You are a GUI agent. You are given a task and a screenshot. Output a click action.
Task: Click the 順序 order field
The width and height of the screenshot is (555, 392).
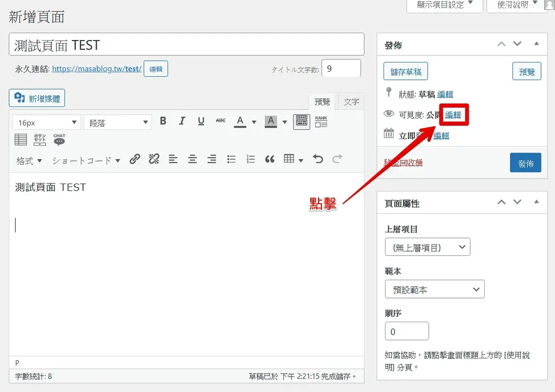pyautogui.click(x=407, y=331)
